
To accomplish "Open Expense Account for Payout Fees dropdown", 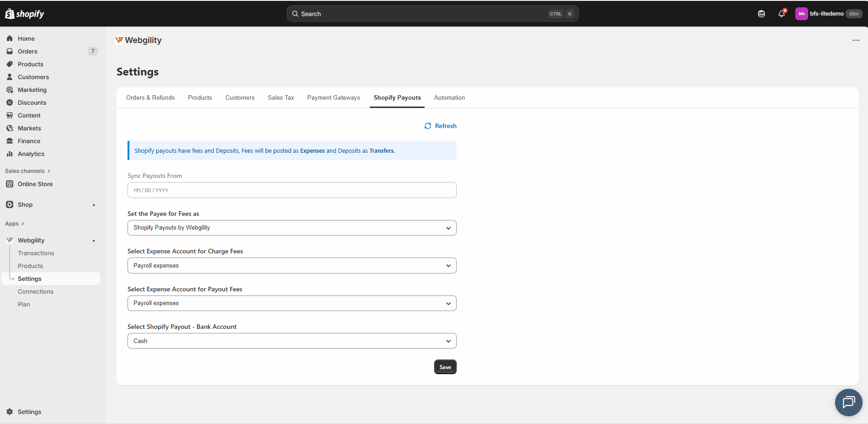I will (x=292, y=303).
